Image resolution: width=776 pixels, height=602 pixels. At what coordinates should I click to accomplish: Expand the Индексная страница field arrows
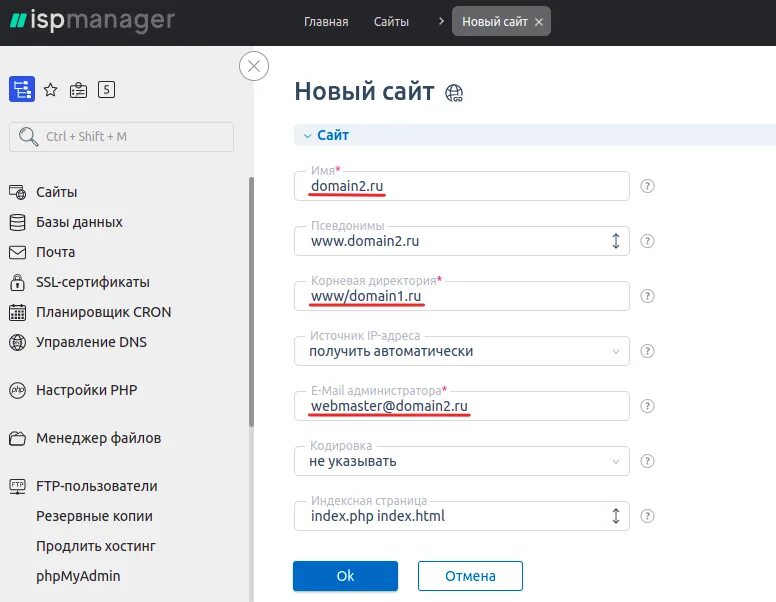click(615, 516)
